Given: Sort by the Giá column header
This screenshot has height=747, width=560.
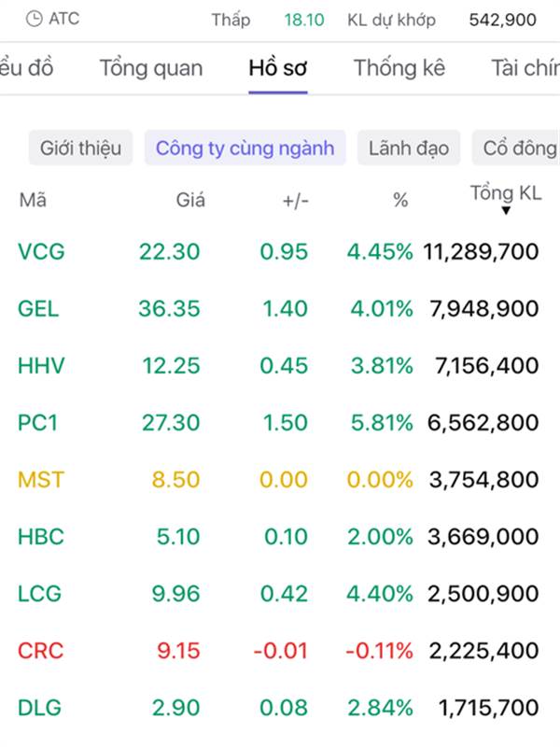Looking at the screenshot, I should [190, 200].
